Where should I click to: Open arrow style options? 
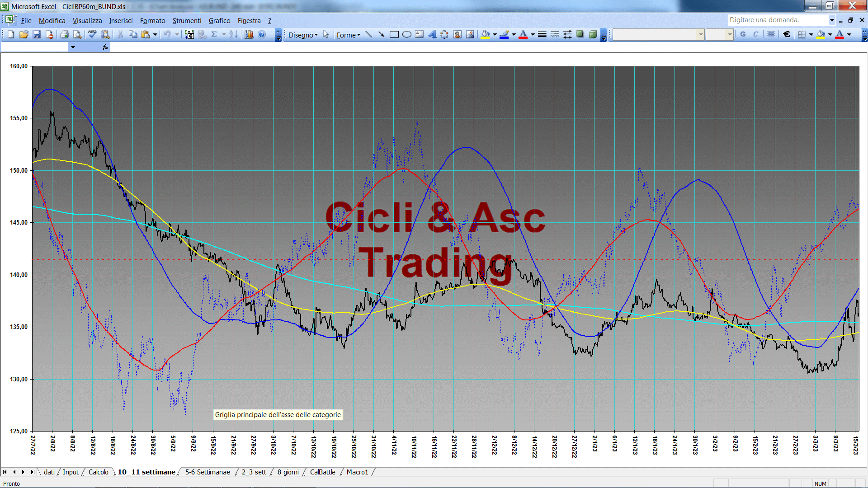point(567,34)
